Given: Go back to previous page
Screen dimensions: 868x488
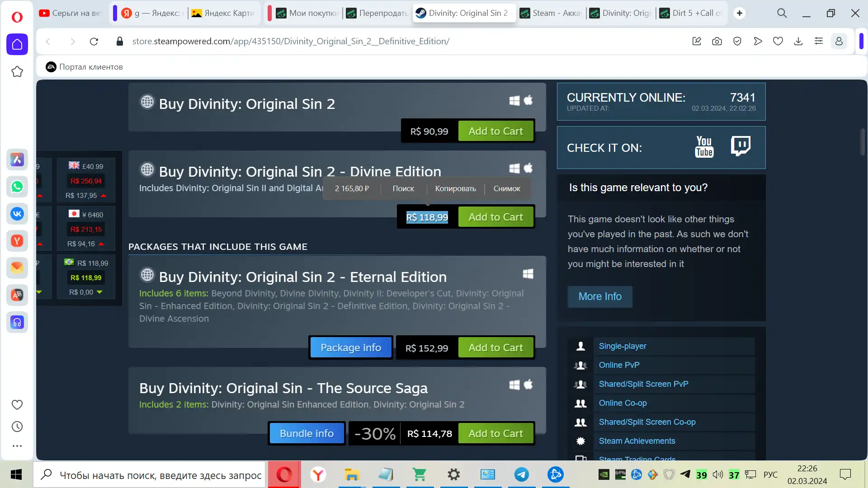Looking at the screenshot, I should coord(48,42).
